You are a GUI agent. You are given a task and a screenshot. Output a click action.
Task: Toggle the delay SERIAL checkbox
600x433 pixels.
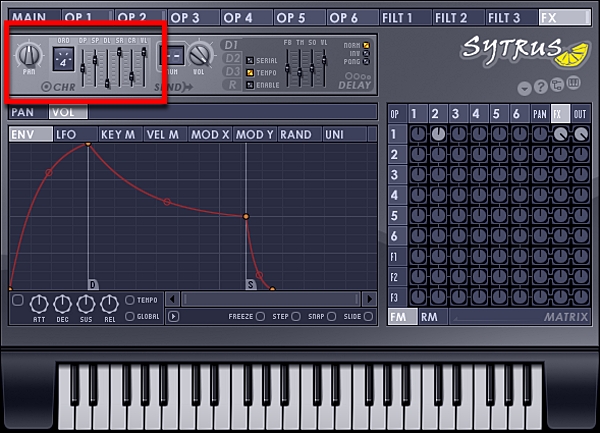pyautogui.click(x=250, y=60)
